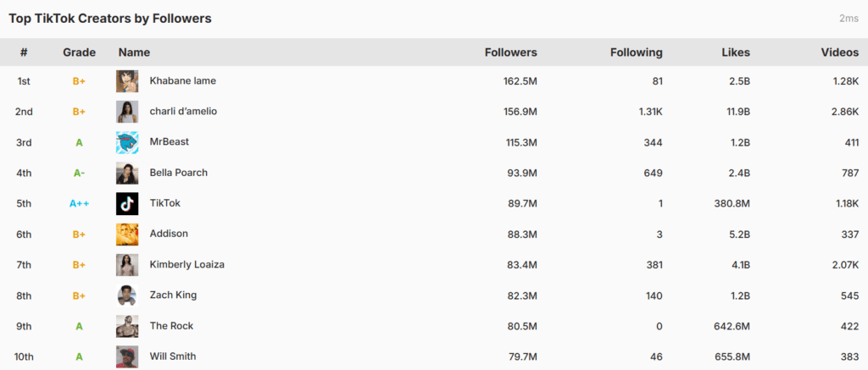Click The Rock's profile photo
The image size is (868, 370).
point(127,326)
